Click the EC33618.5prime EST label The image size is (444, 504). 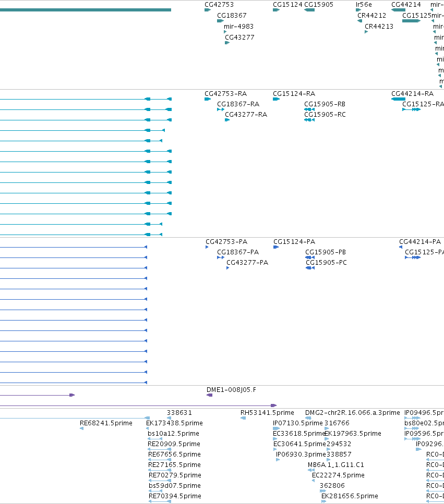[299, 434]
